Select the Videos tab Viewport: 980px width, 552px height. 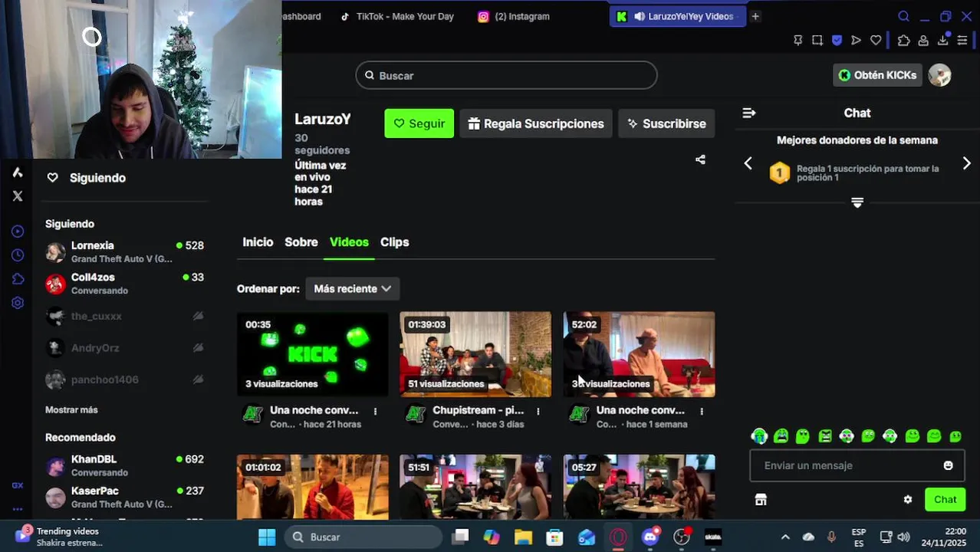[349, 242]
